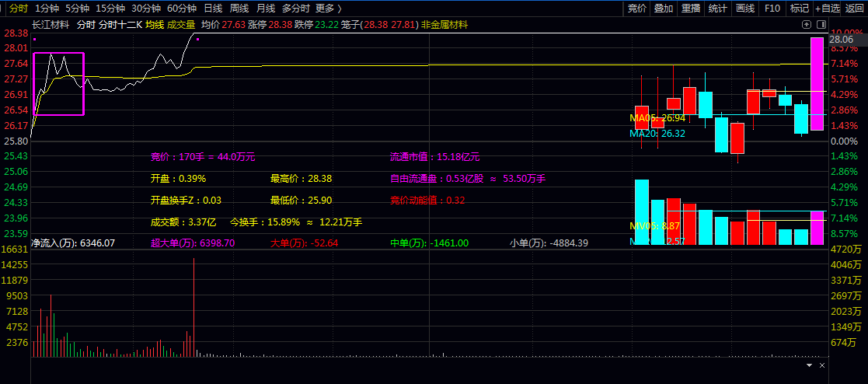Open F10 company information

click(x=772, y=8)
